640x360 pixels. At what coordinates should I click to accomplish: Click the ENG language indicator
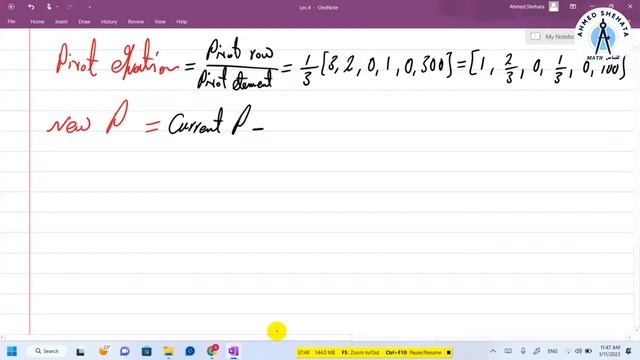[x=553, y=351]
